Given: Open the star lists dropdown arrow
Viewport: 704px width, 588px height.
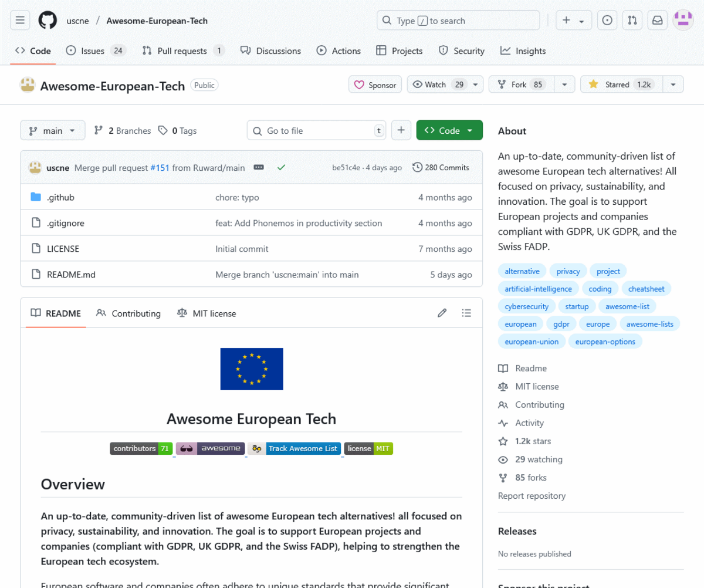Looking at the screenshot, I should click(x=673, y=85).
